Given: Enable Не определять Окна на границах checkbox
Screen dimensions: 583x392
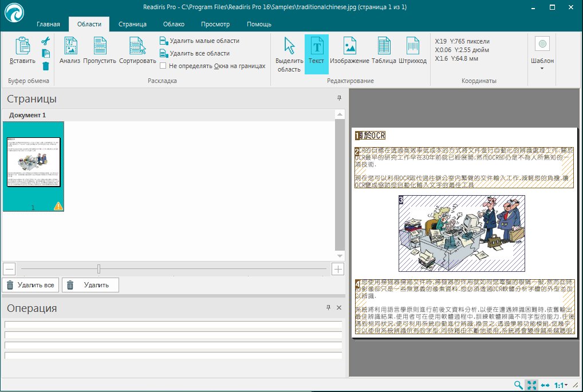Looking at the screenshot, I should point(163,66).
